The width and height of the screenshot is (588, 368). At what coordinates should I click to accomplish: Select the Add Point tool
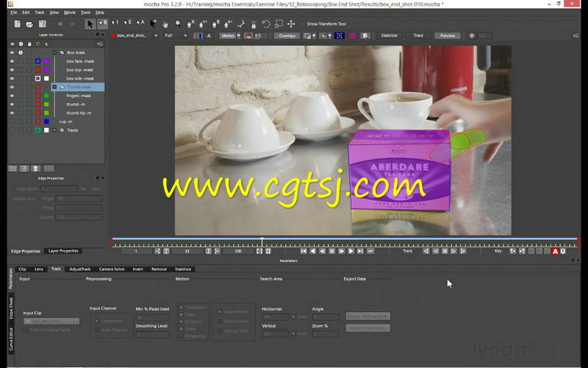pos(153,24)
